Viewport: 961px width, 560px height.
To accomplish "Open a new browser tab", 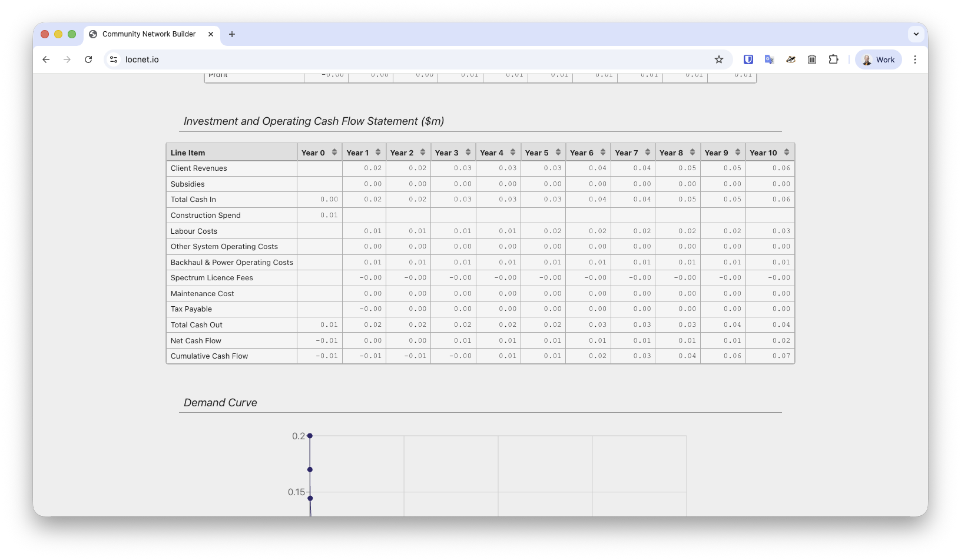I will (232, 34).
